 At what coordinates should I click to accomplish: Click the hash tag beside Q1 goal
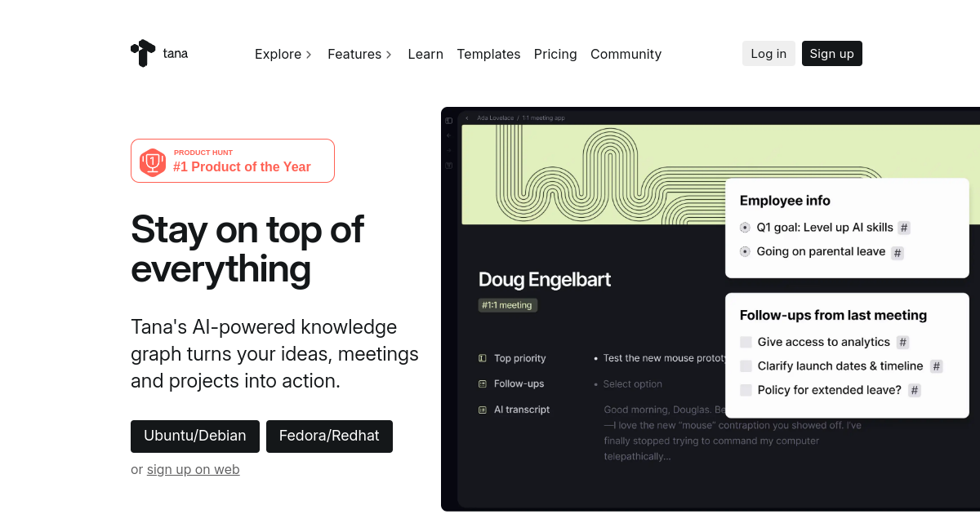point(904,228)
